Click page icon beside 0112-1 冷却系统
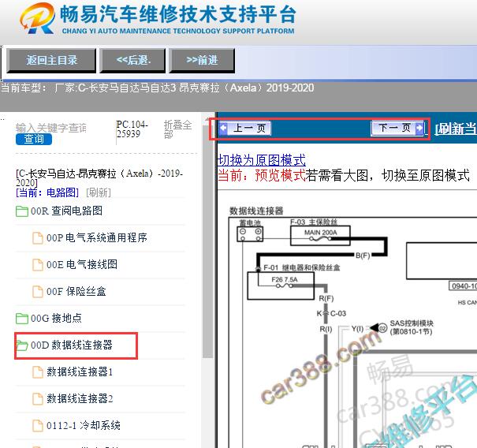477x448 pixels. point(38,426)
